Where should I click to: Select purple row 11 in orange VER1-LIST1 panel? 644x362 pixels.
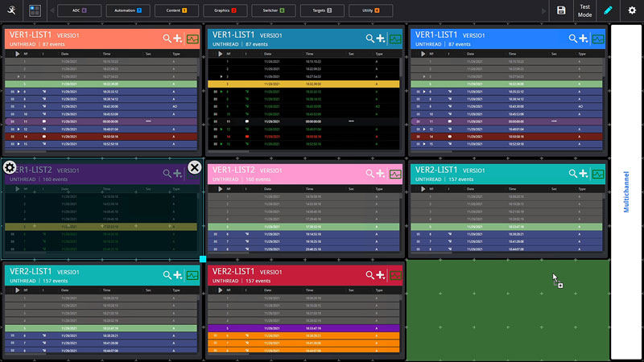[x=101, y=121]
